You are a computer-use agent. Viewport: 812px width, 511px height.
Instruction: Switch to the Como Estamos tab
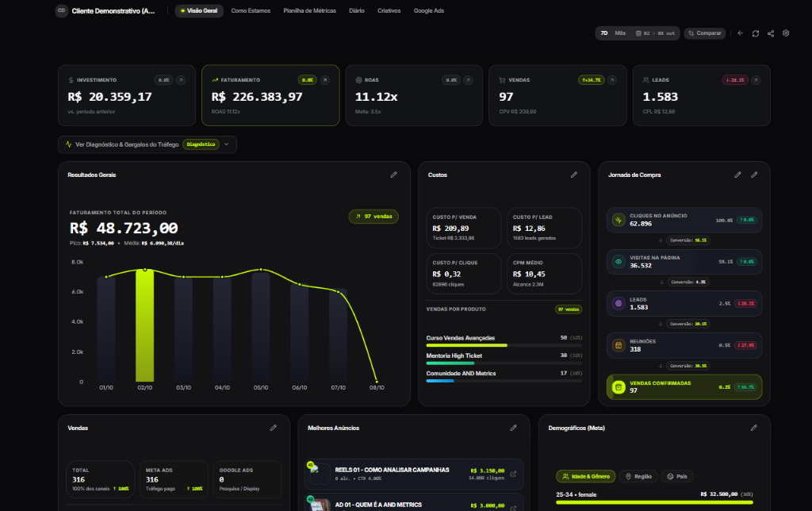(x=251, y=11)
